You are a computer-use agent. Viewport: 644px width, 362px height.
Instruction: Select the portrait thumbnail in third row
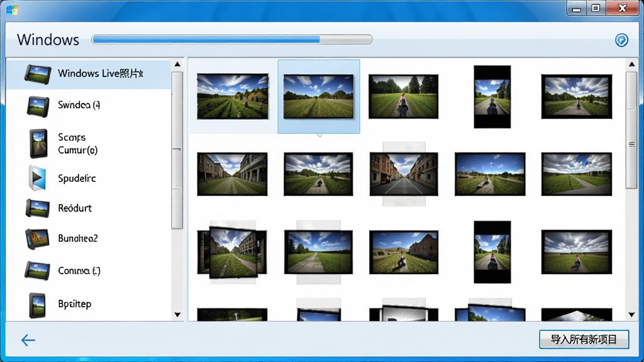click(492, 252)
